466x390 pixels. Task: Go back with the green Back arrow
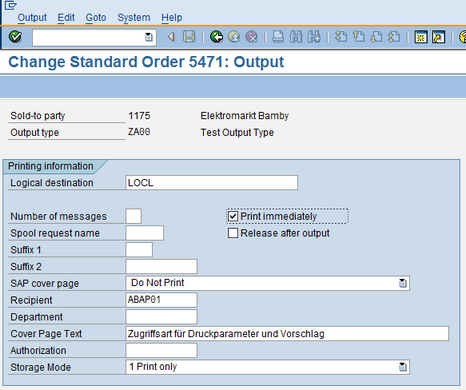[x=216, y=37]
